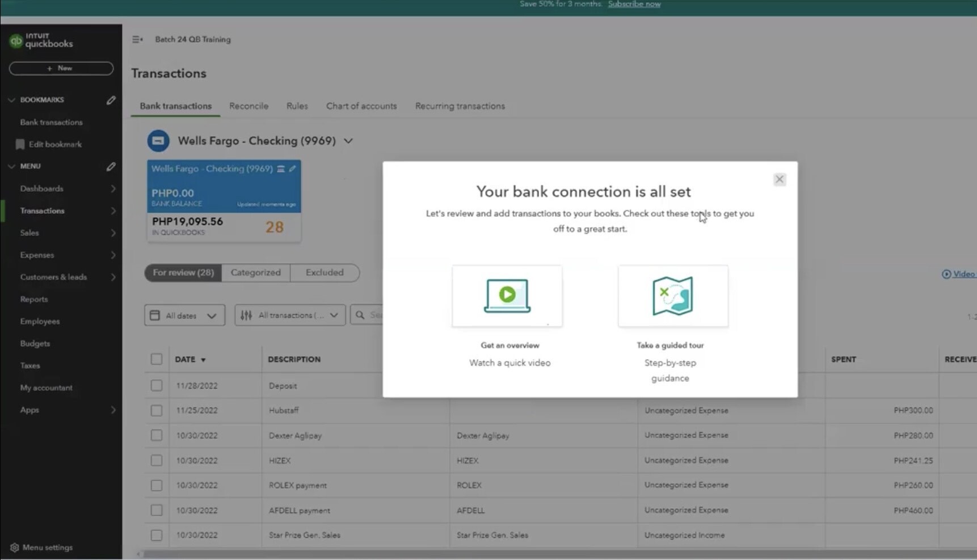The width and height of the screenshot is (977, 560).
Task: Click the DESCRIPTION column header
Action: pos(294,359)
